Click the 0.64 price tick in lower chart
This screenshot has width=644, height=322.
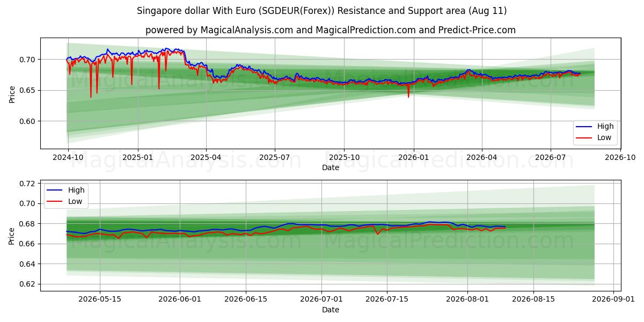pyautogui.click(x=28, y=264)
